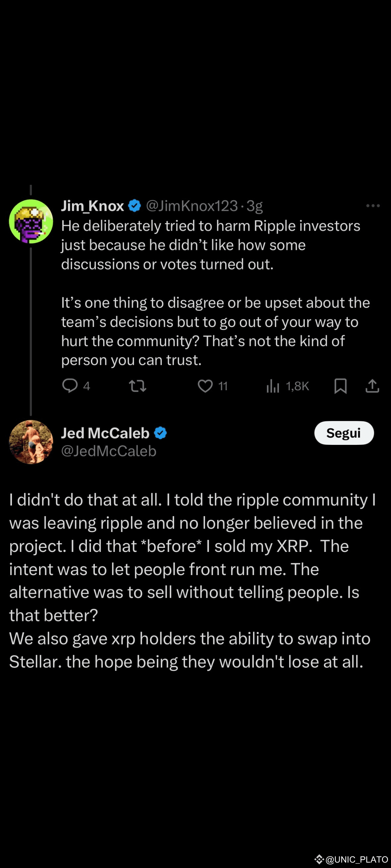Click the Segui button for Jed McCaleb

(x=344, y=433)
